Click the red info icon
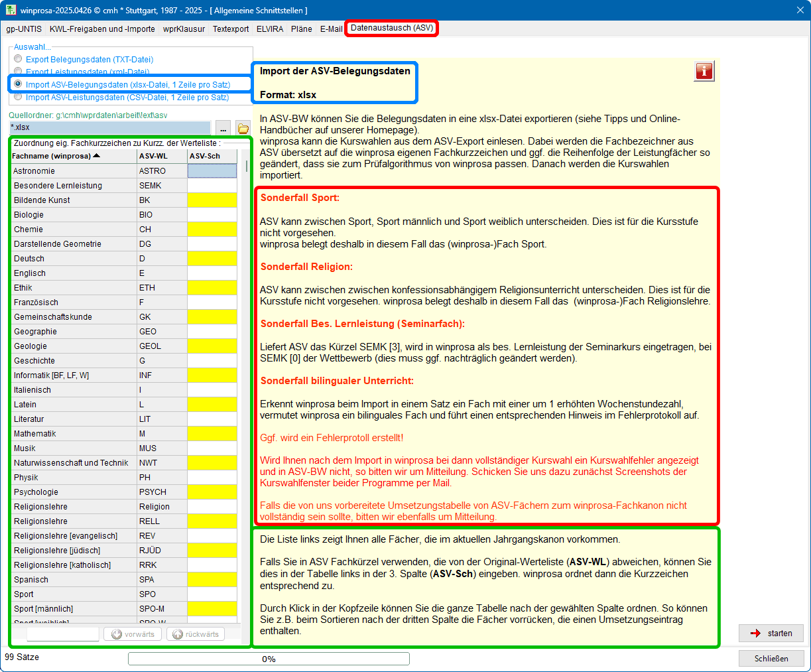The image size is (811, 672). tap(704, 71)
